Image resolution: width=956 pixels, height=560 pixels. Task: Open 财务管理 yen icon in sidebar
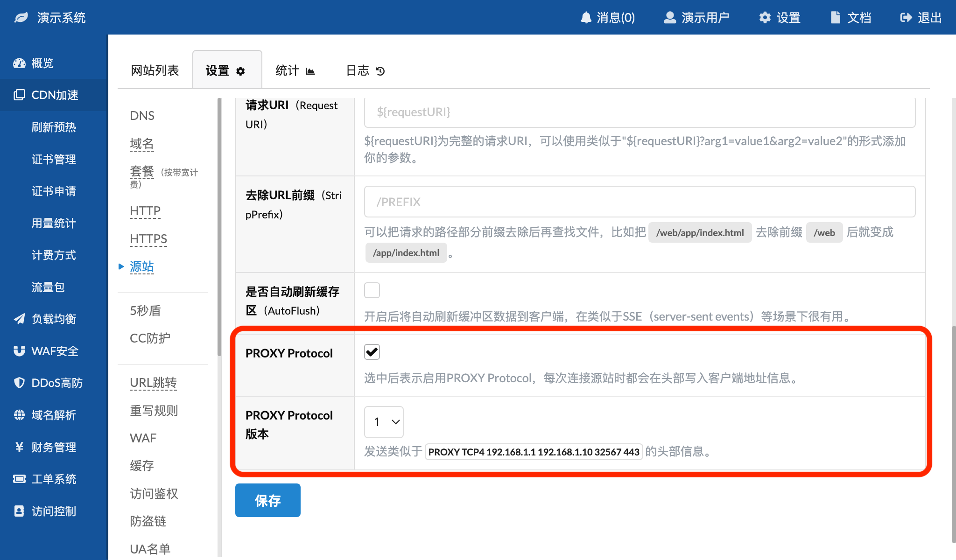pyautogui.click(x=19, y=447)
